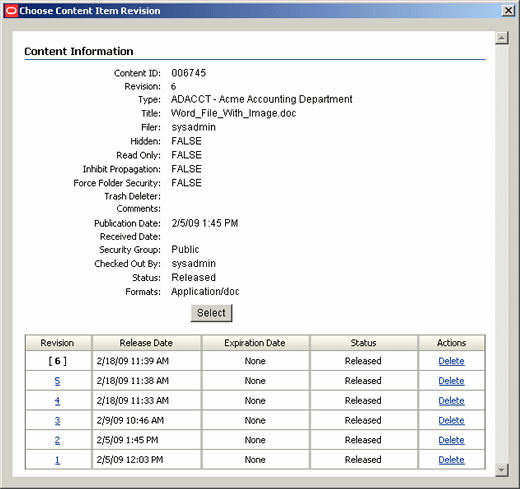
Task: Delete revision 4 released 11:33 AM
Action: (451, 400)
